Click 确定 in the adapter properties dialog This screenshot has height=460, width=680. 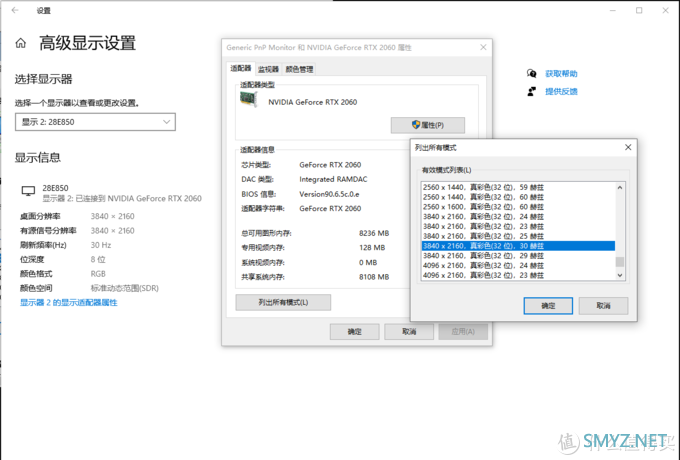click(354, 332)
